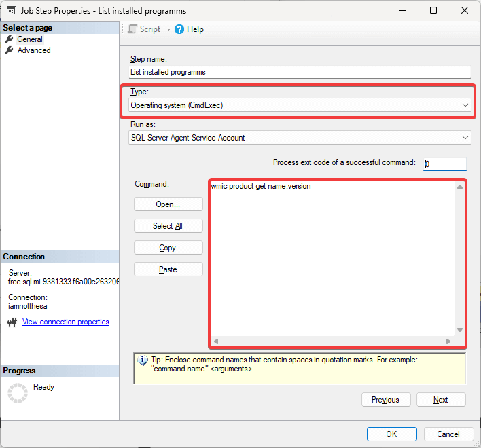This screenshot has width=481, height=448.
Task: Select the General page
Action: click(x=30, y=39)
